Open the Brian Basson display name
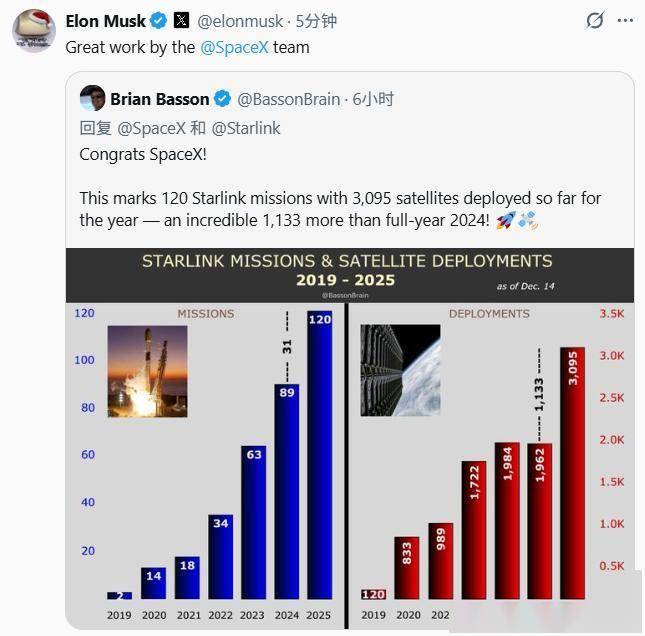 pyautogui.click(x=159, y=99)
